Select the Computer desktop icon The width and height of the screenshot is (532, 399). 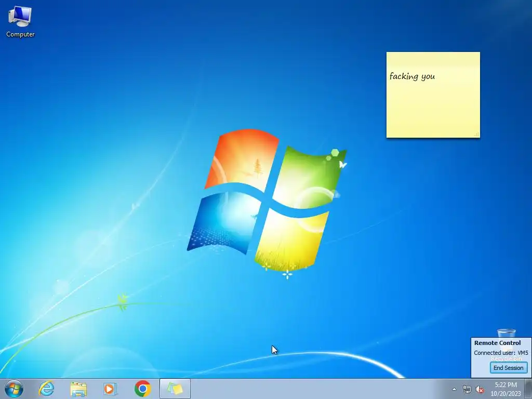(20, 22)
